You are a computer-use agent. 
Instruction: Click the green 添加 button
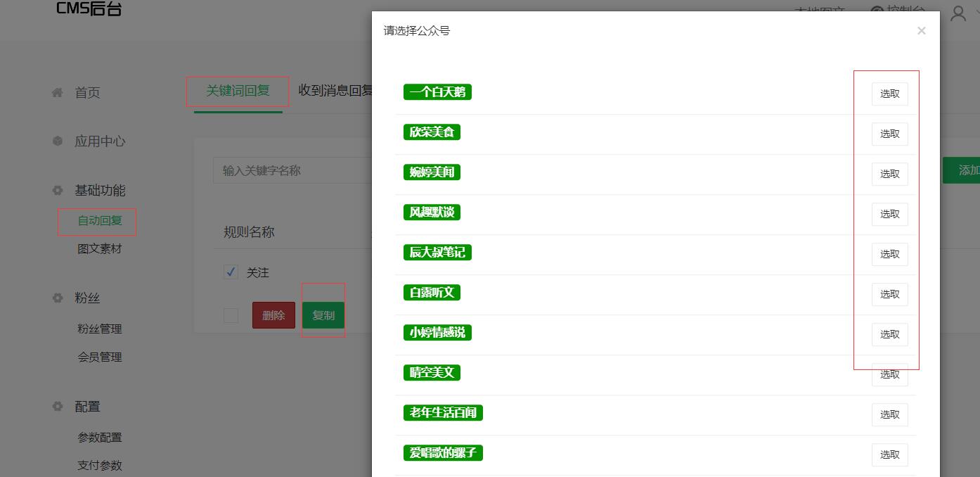pyautogui.click(x=961, y=170)
